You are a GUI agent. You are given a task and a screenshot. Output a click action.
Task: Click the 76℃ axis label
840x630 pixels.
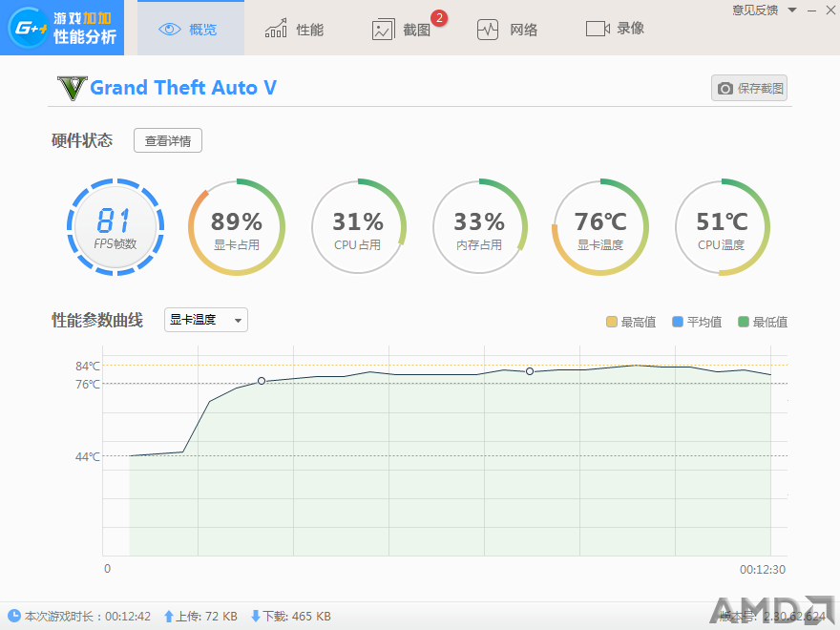88,384
